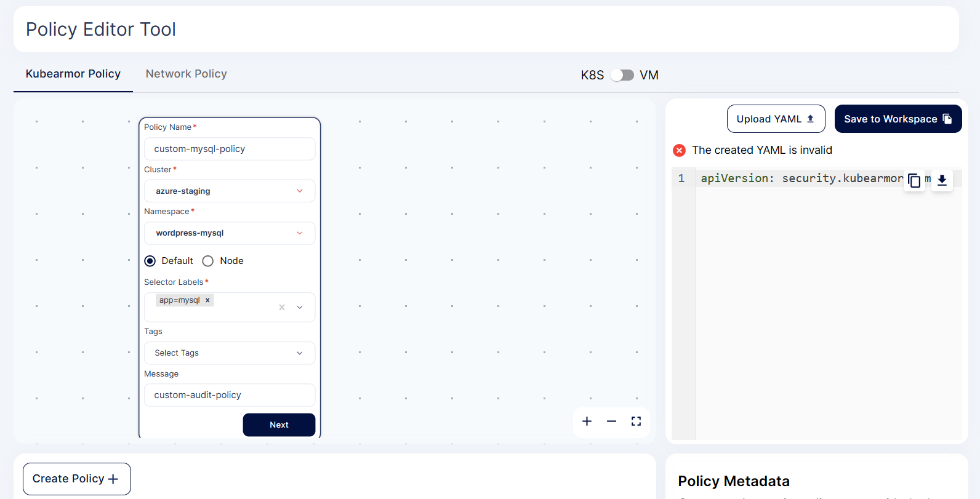This screenshot has width=980, height=499.
Task: Open the Select Tags dropdown
Action: tap(230, 353)
